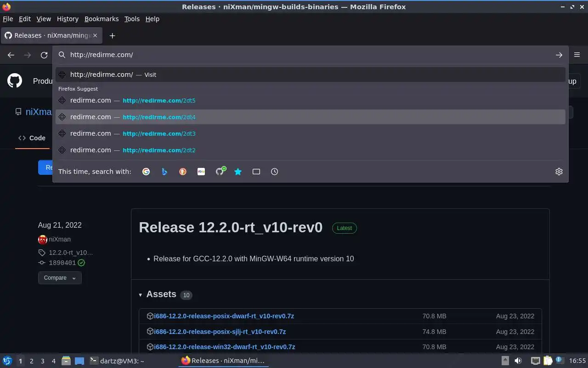This screenshot has width=588, height=368.
Task: Switch to workspace 4
Action: coord(53,361)
